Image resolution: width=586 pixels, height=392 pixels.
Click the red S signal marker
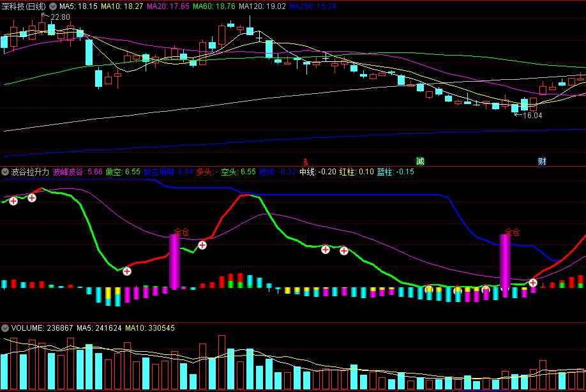coord(306,162)
